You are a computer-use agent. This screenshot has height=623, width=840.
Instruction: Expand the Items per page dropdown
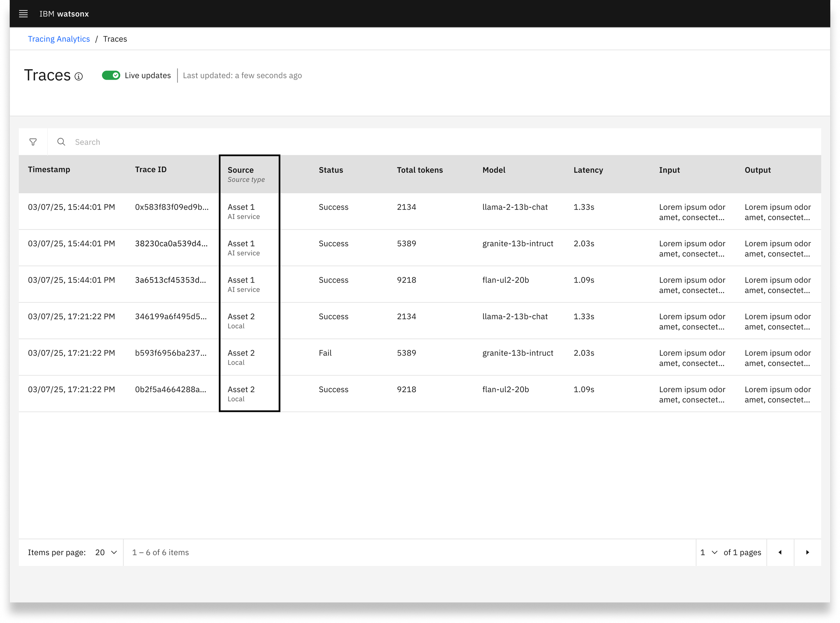point(106,553)
